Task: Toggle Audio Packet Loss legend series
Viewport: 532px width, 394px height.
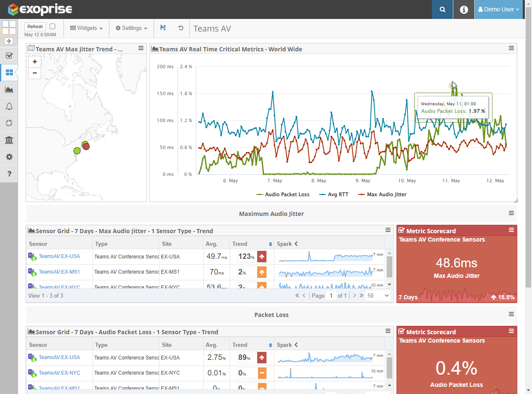Action: coord(283,194)
